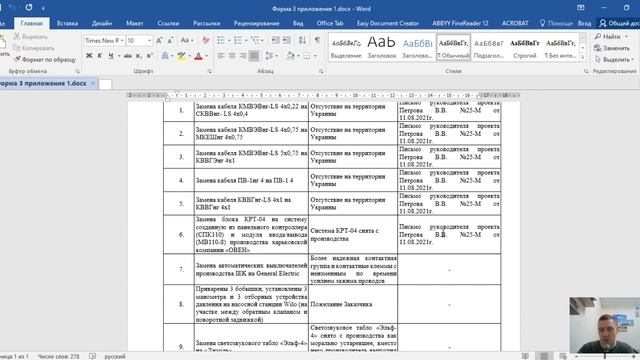Apply red font color
640x360 pixels.
click(x=199, y=56)
